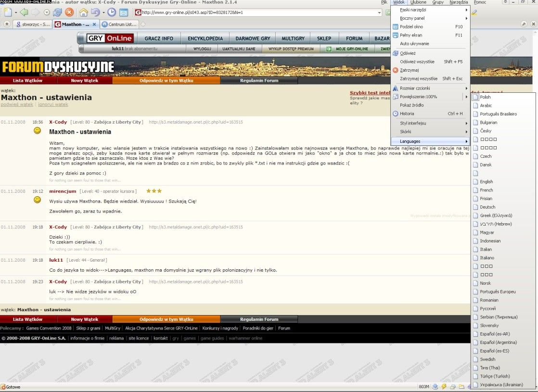The height and width of the screenshot is (392, 538).
Task: Click WYKUP DOSTĘP PREMIUM
Action: (291, 49)
